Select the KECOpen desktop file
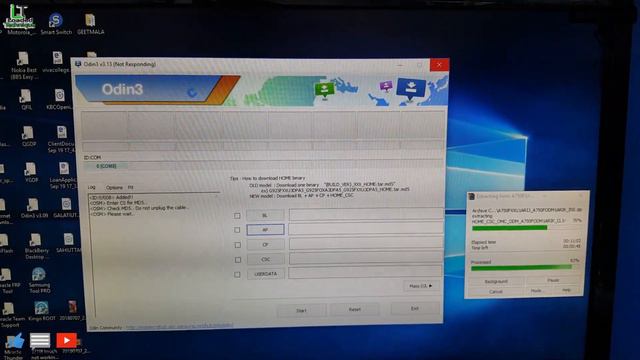Screen dimensions: 640x360 (60, 100)
